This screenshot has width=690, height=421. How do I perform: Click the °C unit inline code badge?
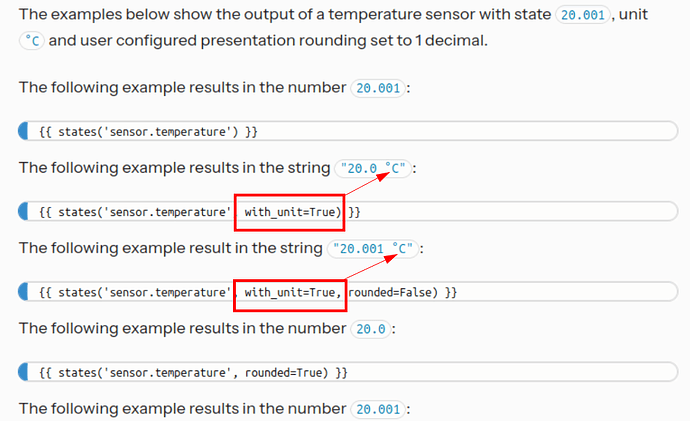point(32,41)
